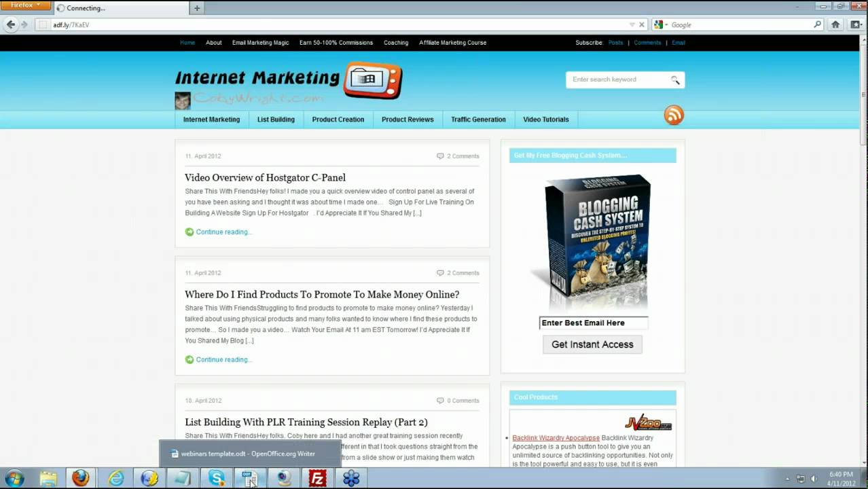868x489 pixels.
Task: Open the webcam app taskbar icon
Action: (284, 478)
